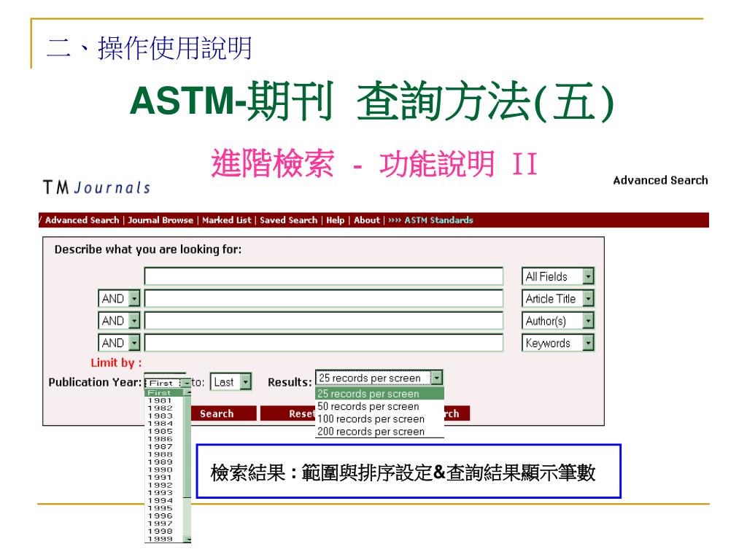Select year 1994 in the list
The image size is (747, 560).
coord(164,500)
